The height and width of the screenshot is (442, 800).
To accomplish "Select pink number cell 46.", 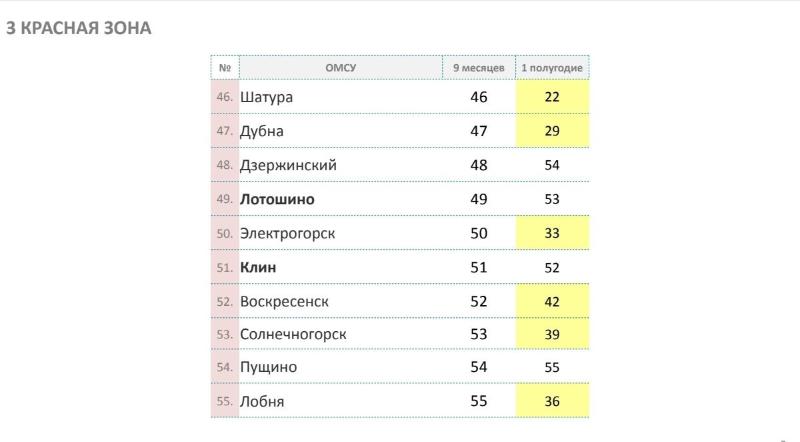I will [x=225, y=96].
